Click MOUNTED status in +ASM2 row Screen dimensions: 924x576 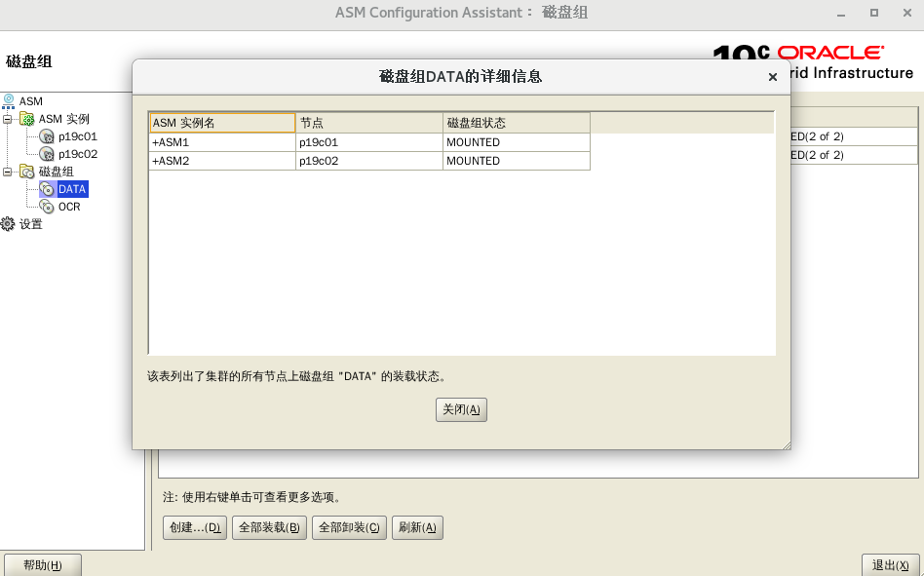click(x=517, y=161)
